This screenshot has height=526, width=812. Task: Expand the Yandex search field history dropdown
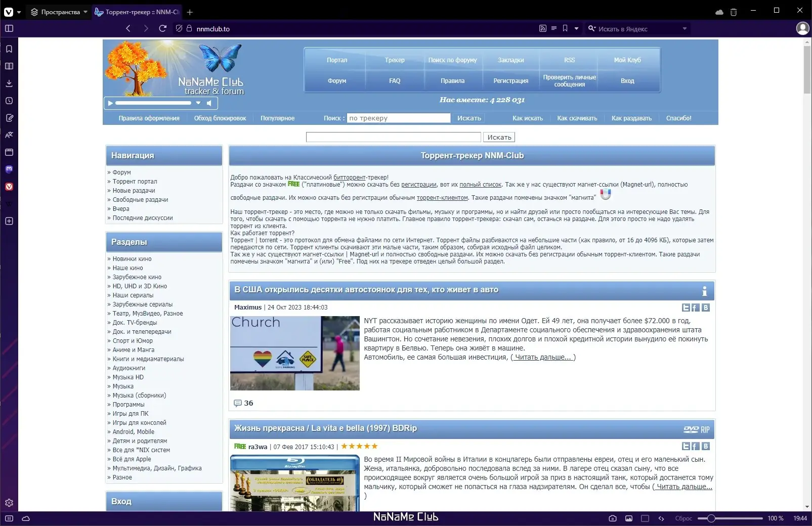(x=685, y=29)
